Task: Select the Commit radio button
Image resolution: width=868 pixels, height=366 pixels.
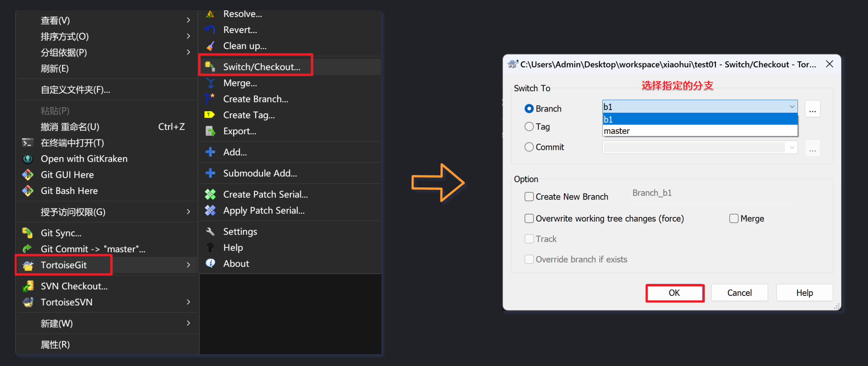Action: coord(529,147)
